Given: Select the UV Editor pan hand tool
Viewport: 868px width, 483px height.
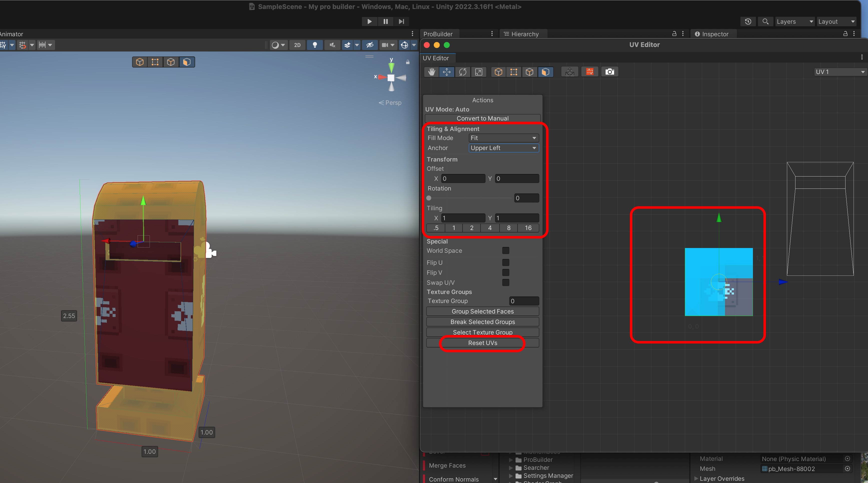Looking at the screenshot, I should 431,72.
